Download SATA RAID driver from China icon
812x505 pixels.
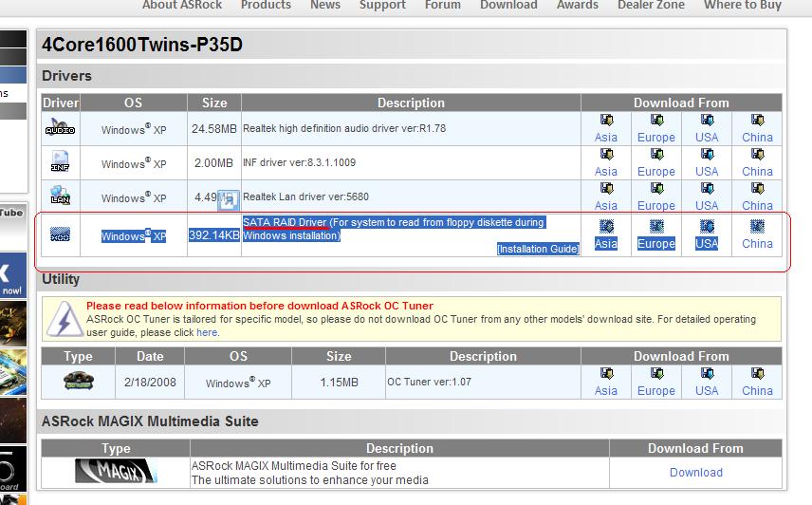[757, 227]
